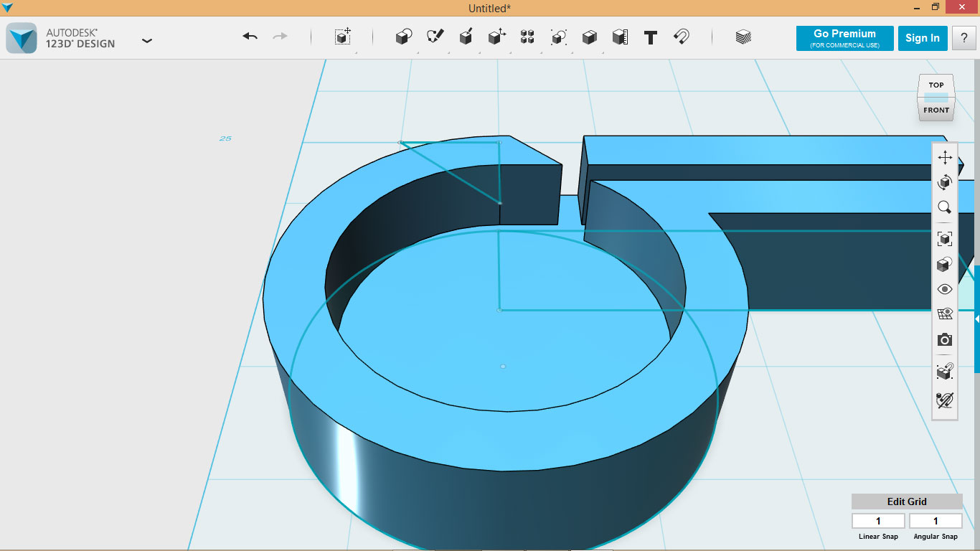Viewport: 980px width, 551px height.
Task: Open the Construct tool menu
Action: [x=466, y=37]
